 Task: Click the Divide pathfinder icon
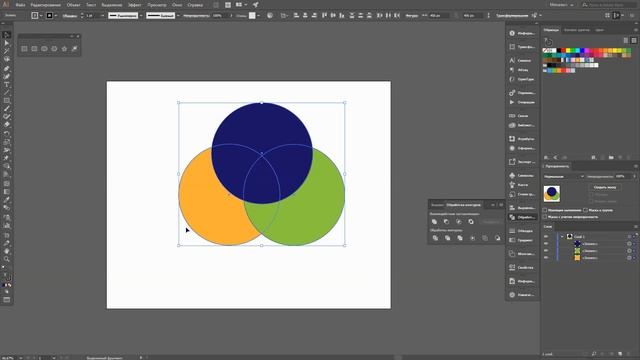coord(435,238)
